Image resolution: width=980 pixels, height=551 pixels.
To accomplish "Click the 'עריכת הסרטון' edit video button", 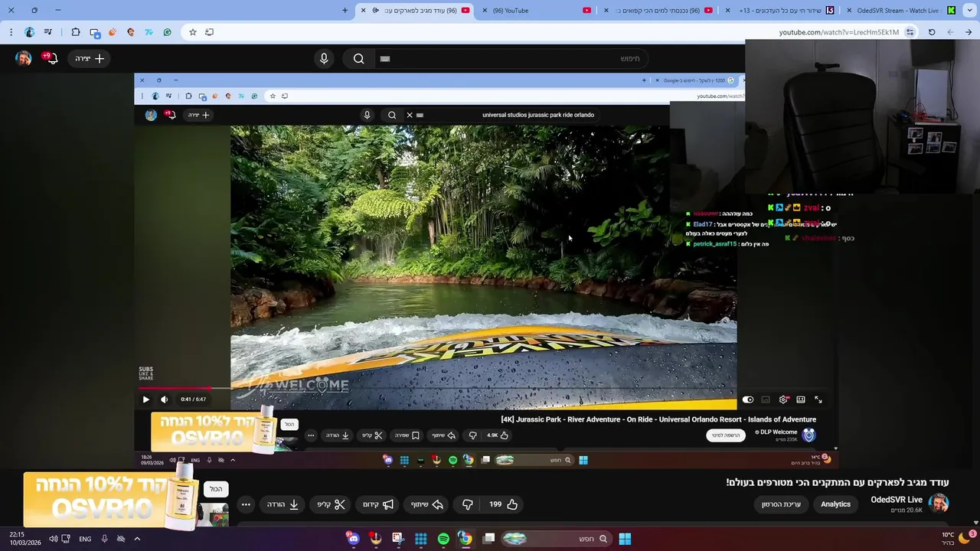I will point(781,504).
